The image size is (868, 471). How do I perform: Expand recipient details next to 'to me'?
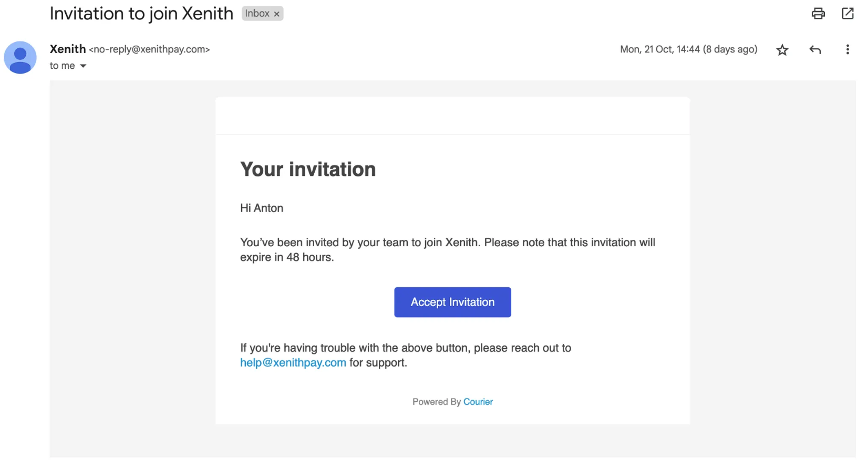[83, 66]
